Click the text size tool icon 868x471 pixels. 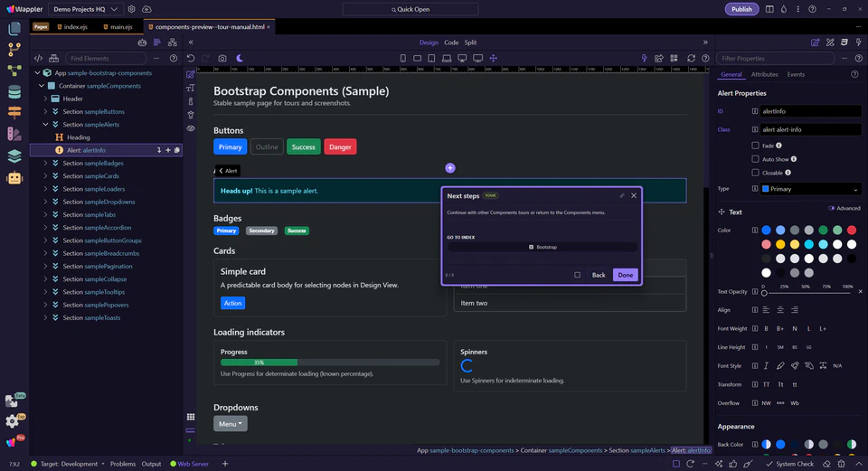point(191,88)
